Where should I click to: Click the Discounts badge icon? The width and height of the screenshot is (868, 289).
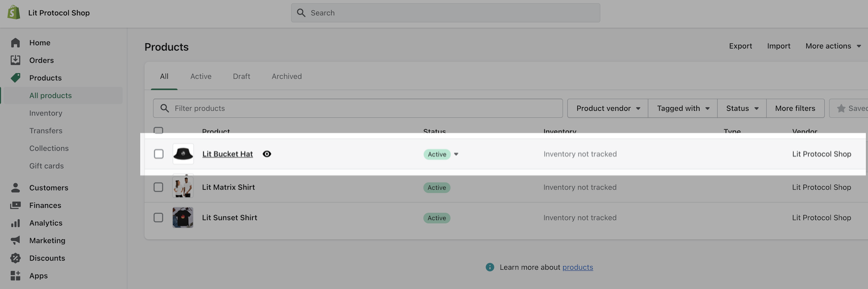[x=15, y=258]
